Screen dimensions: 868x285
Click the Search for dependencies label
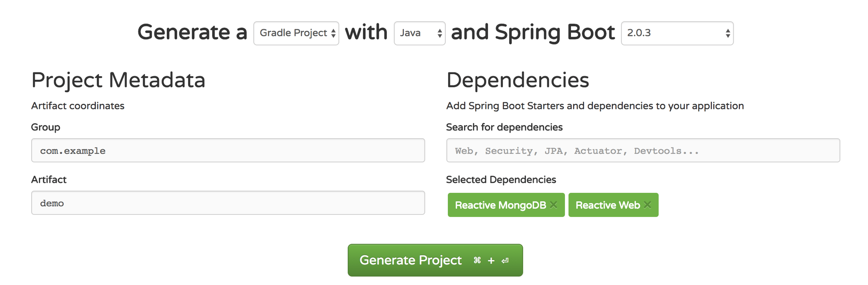pos(504,127)
